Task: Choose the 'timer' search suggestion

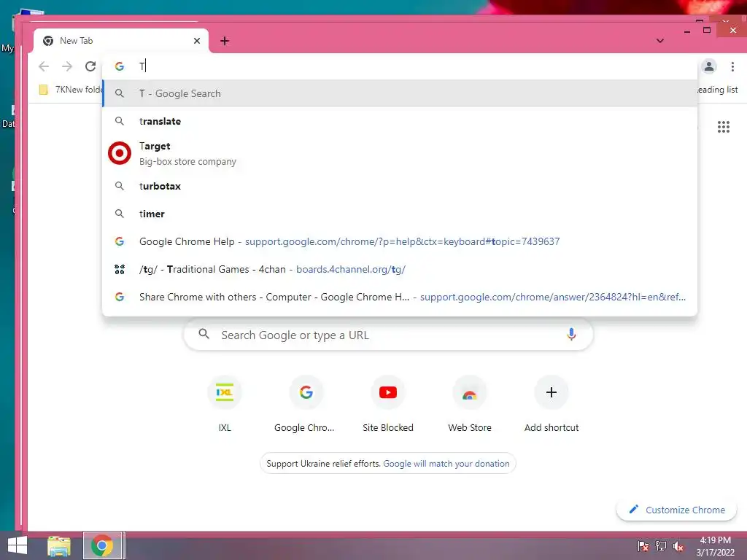Action: click(x=400, y=214)
